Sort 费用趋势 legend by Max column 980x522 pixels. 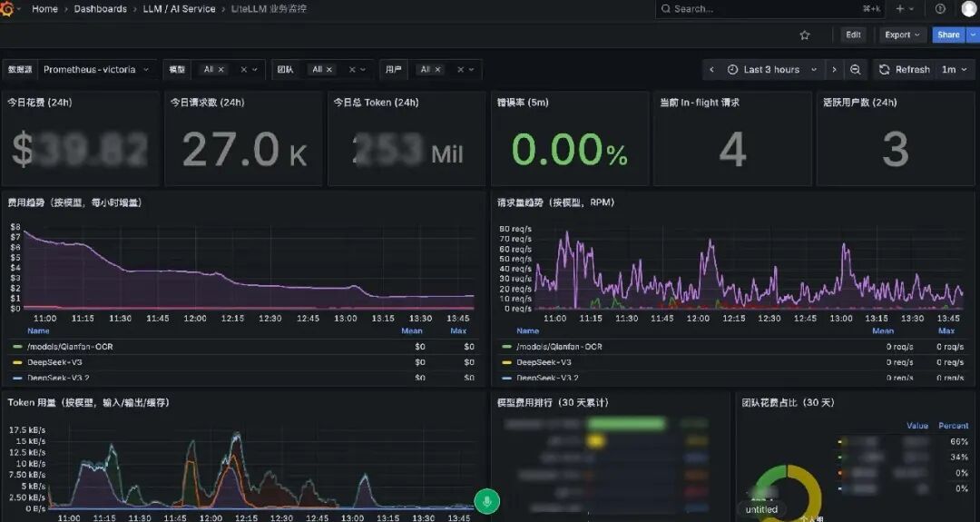coord(458,330)
